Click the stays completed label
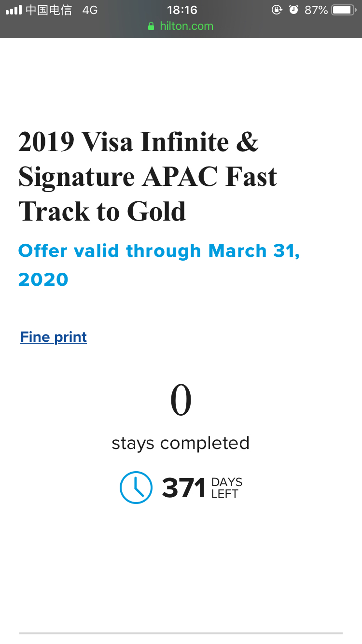The image size is (362, 644). (181, 443)
